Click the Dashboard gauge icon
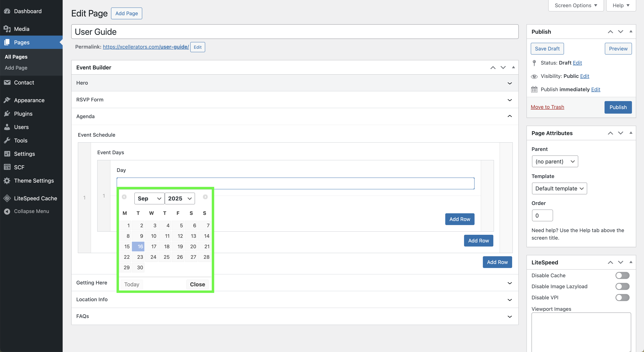Screen dimensions: 644x352 pyautogui.click(x=7, y=11)
